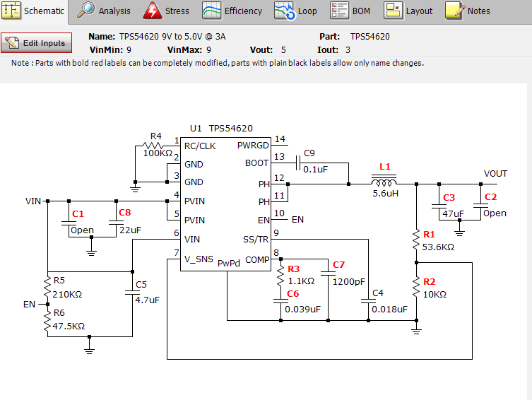Click the C4 soft-start capacitor label
This screenshot has width=532, height=400.
377,293
